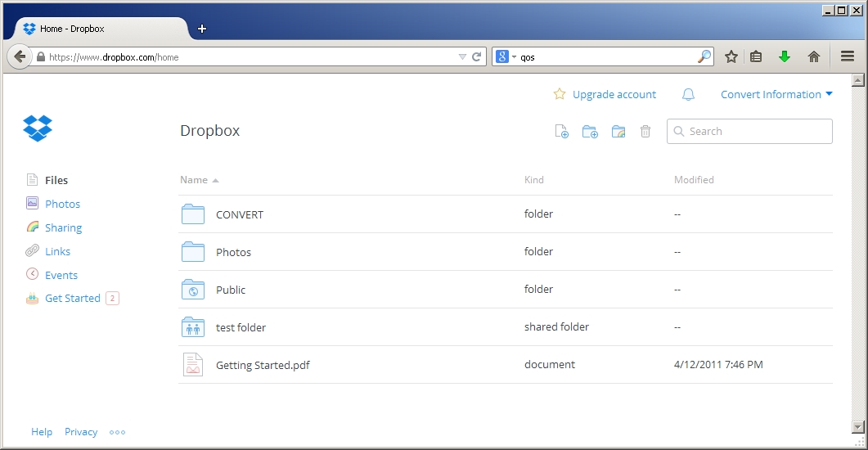Screen dimensions: 868x450
Task: Open a new browser tab
Action: [202, 29]
